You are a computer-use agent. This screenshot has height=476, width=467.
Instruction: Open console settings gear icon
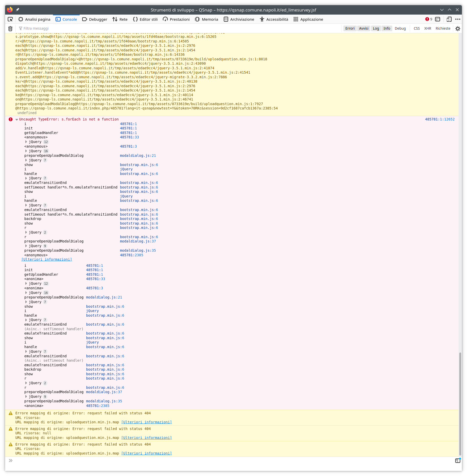pyautogui.click(x=458, y=29)
